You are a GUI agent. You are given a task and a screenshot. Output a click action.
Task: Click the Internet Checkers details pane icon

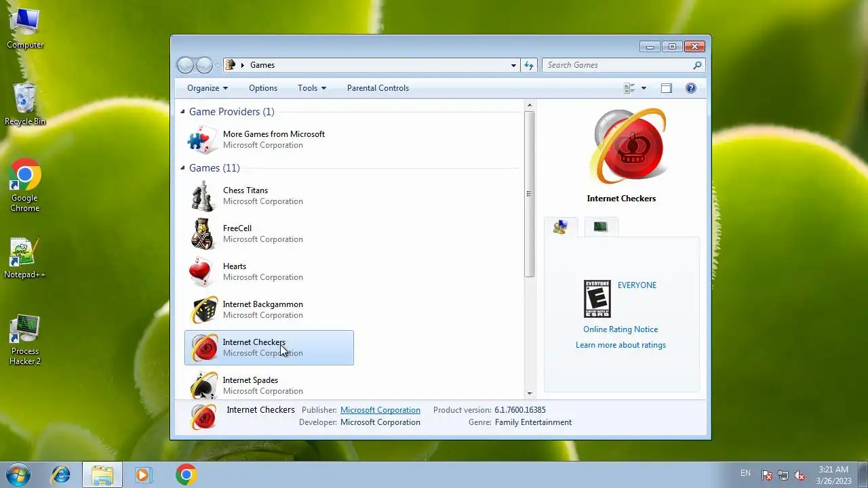[203, 416]
